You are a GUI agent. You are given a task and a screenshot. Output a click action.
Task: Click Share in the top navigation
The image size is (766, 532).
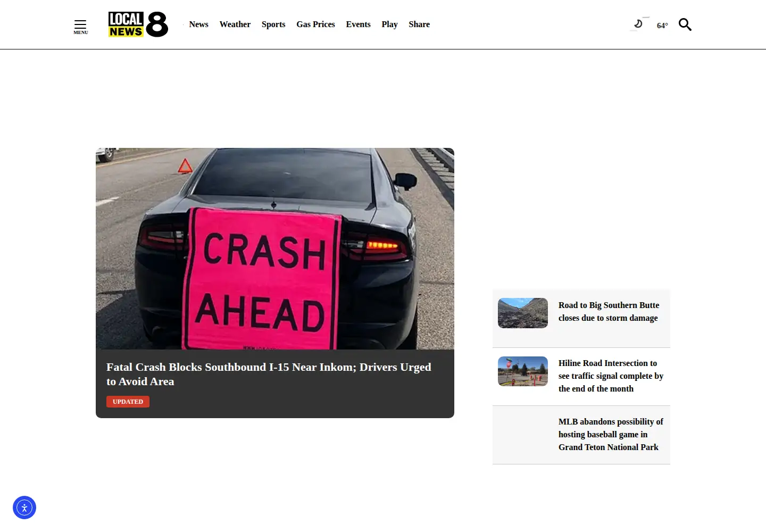[x=419, y=24]
